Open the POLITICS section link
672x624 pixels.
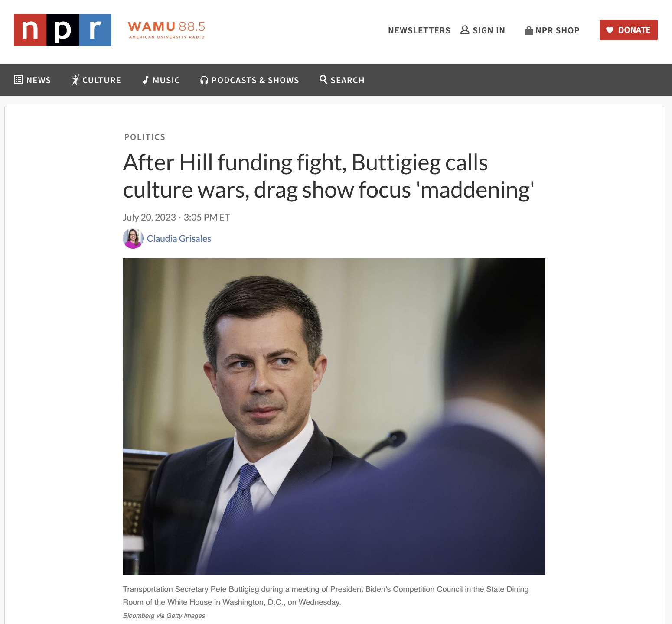click(x=145, y=137)
